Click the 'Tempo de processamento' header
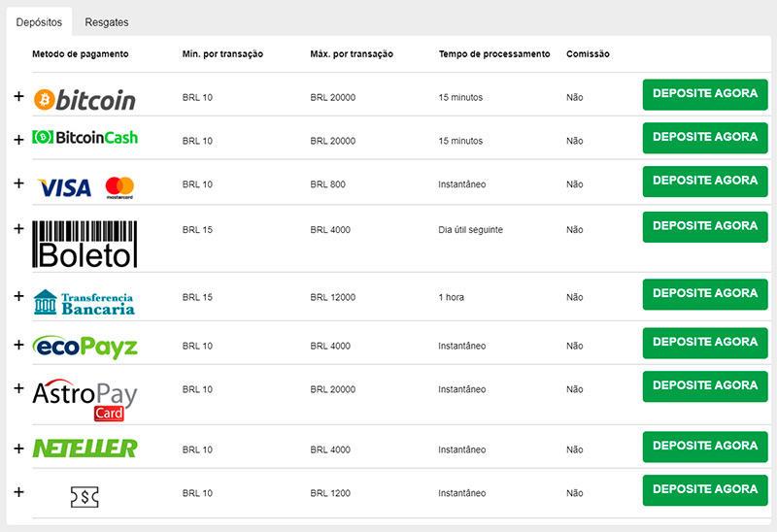The height and width of the screenshot is (532, 777). point(494,54)
